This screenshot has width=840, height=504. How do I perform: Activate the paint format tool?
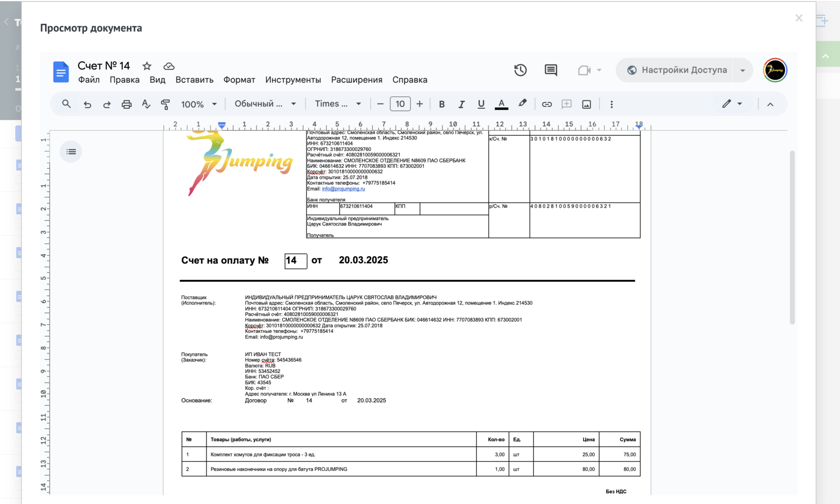coord(165,104)
